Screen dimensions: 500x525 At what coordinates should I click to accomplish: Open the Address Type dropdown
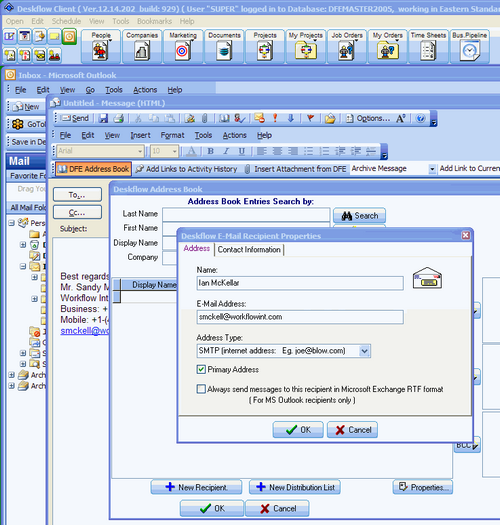pyautogui.click(x=364, y=351)
